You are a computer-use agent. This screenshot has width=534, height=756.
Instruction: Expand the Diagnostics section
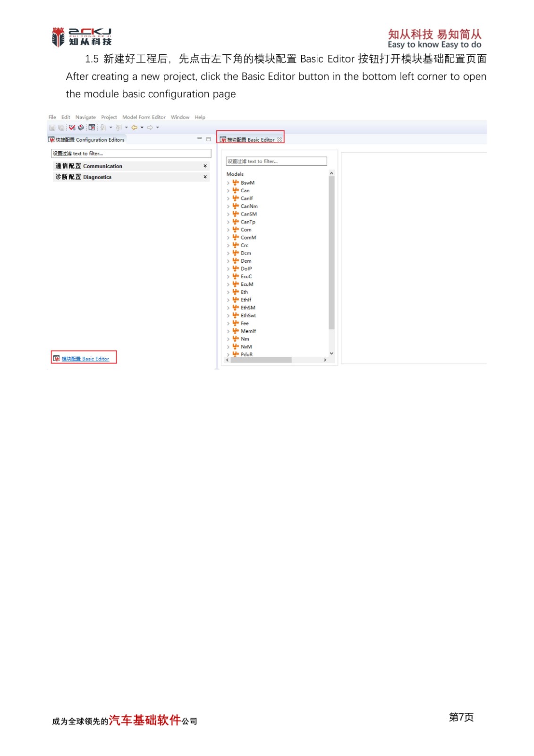tap(205, 177)
